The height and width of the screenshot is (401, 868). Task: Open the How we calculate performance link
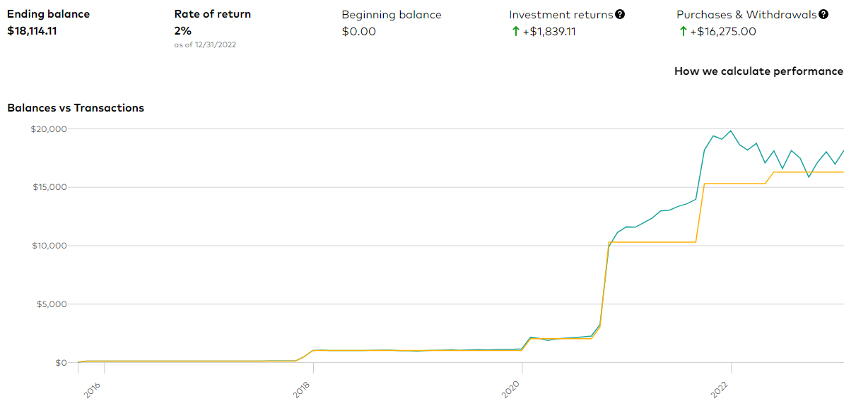(758, 71)
